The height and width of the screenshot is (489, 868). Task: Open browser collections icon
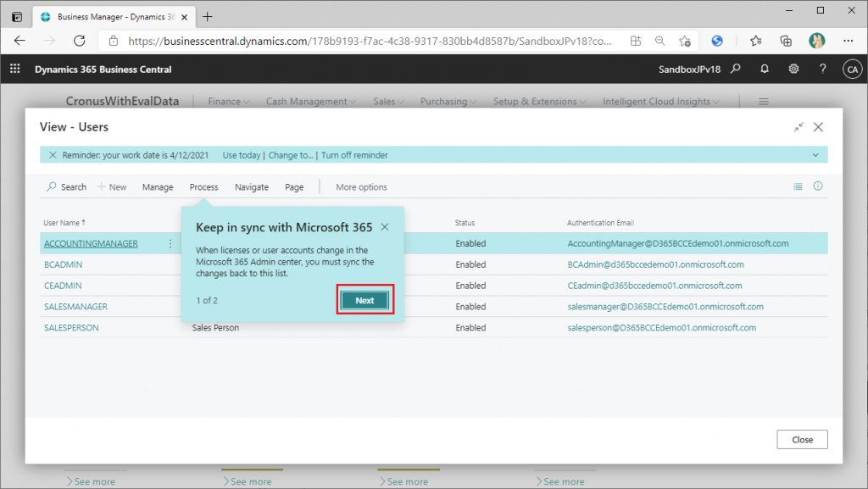[x=786, y=41]
